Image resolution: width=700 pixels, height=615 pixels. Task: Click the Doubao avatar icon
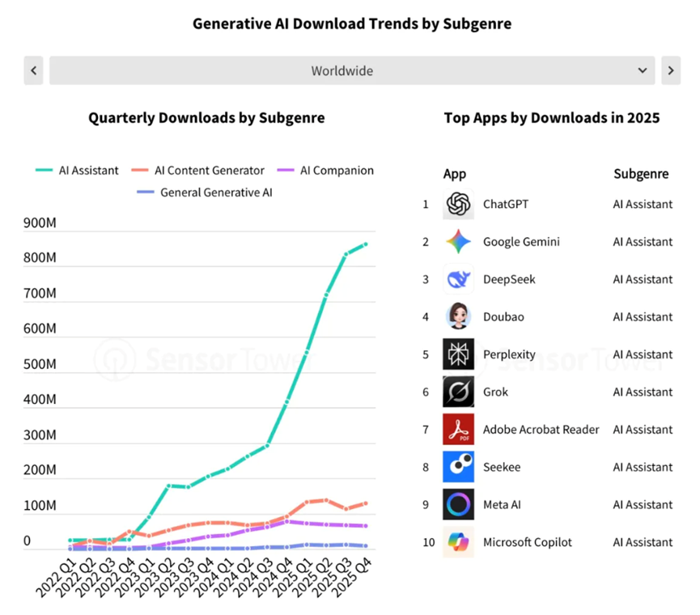click(458, 316)
